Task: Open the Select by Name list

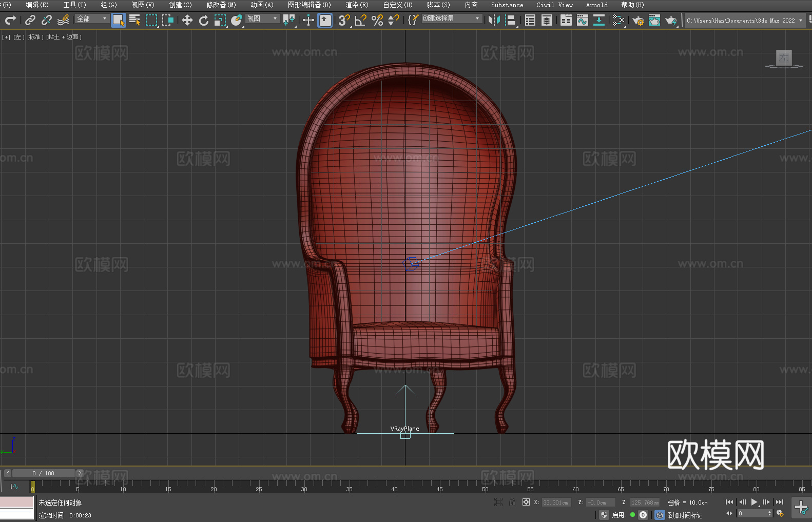Action: click(x=135, y=20)
